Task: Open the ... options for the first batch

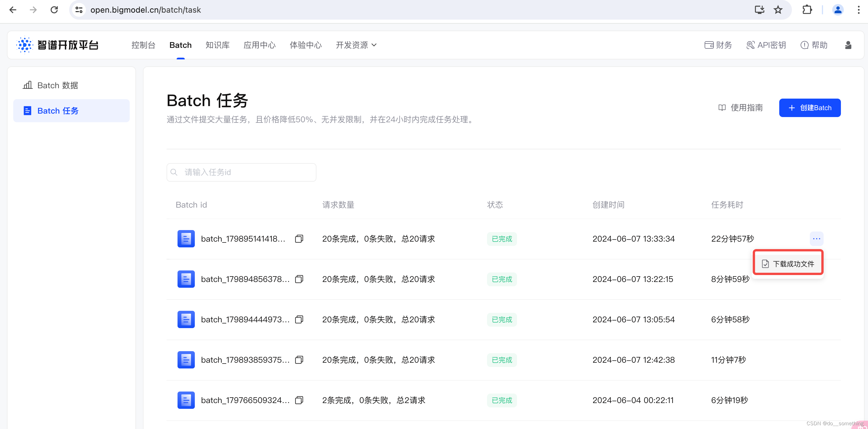Action: (816, 239)
